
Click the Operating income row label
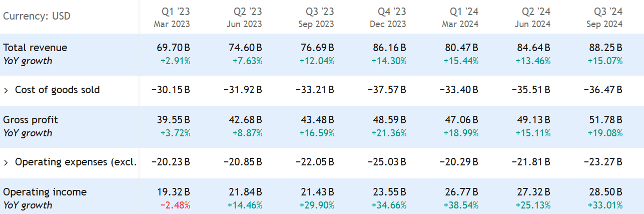(x=45, y=192)
